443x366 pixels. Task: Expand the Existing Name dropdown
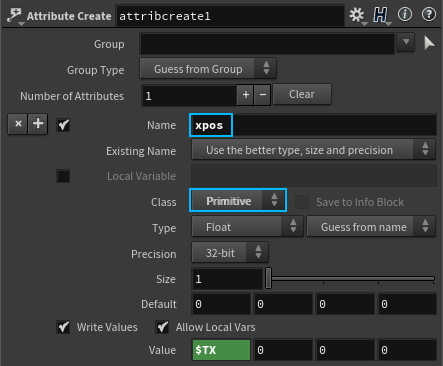314,150
